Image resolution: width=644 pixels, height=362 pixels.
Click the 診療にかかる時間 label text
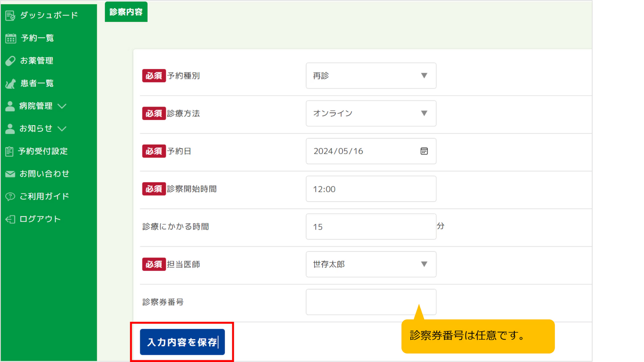[x=176, y=227]
